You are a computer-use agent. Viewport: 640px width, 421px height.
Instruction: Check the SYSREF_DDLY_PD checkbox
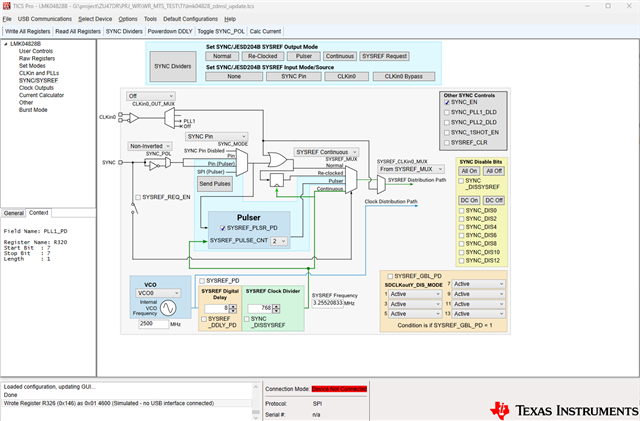[204, 319]
